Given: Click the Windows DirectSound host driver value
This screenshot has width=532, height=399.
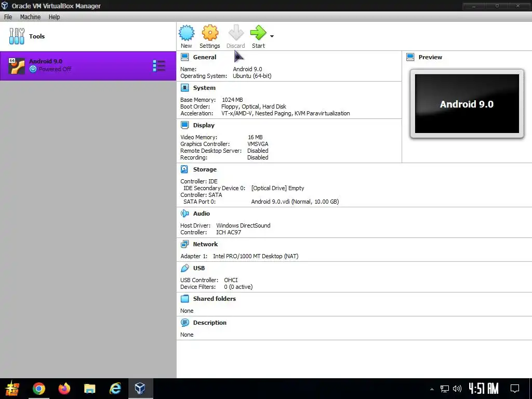Looking at the screenshot, I should (243, 225).
